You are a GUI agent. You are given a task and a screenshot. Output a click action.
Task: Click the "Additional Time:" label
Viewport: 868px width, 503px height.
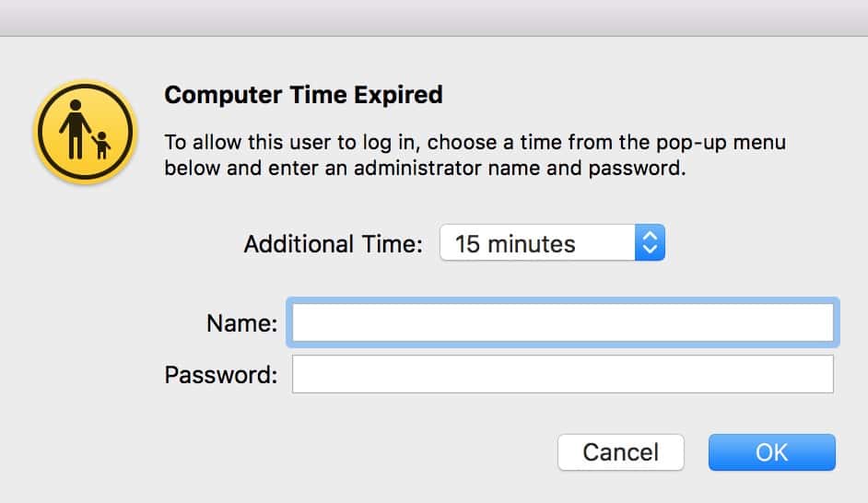[333, 244]
